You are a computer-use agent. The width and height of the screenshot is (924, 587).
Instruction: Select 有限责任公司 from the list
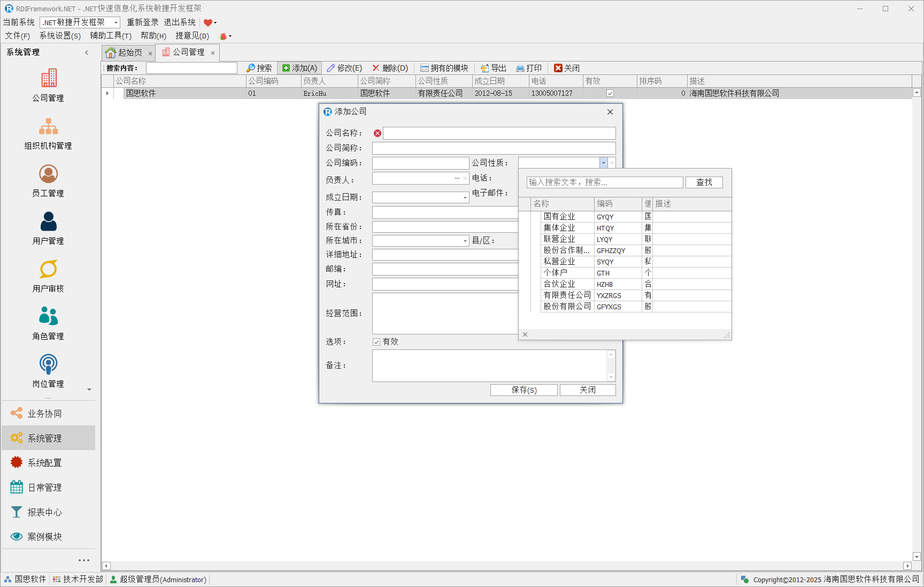[567, 295]
